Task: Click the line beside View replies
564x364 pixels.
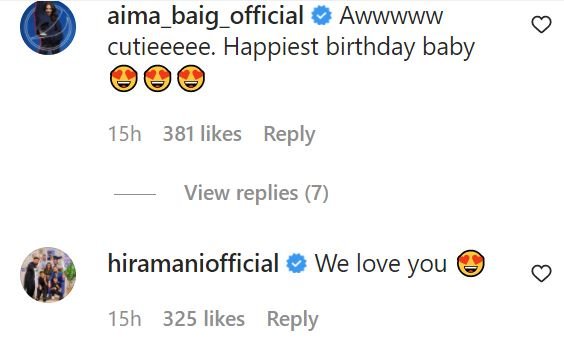Action: pyautogui.click(x=135, y=194)
